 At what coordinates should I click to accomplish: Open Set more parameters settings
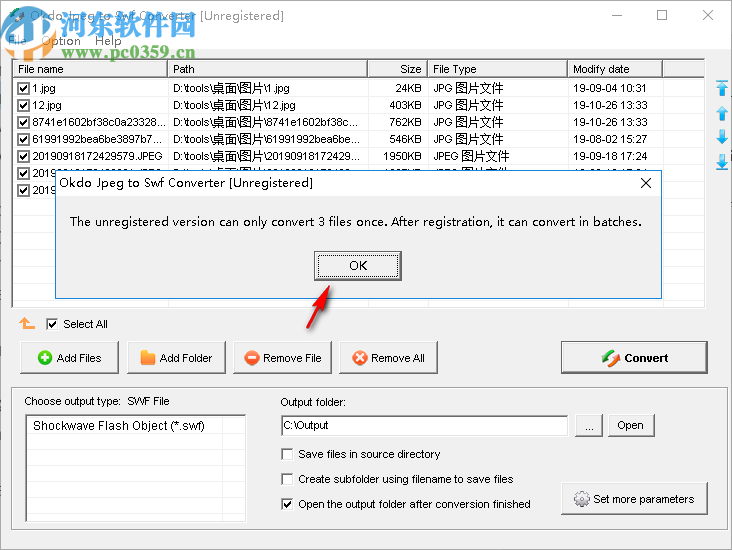[x=634, y=499]
